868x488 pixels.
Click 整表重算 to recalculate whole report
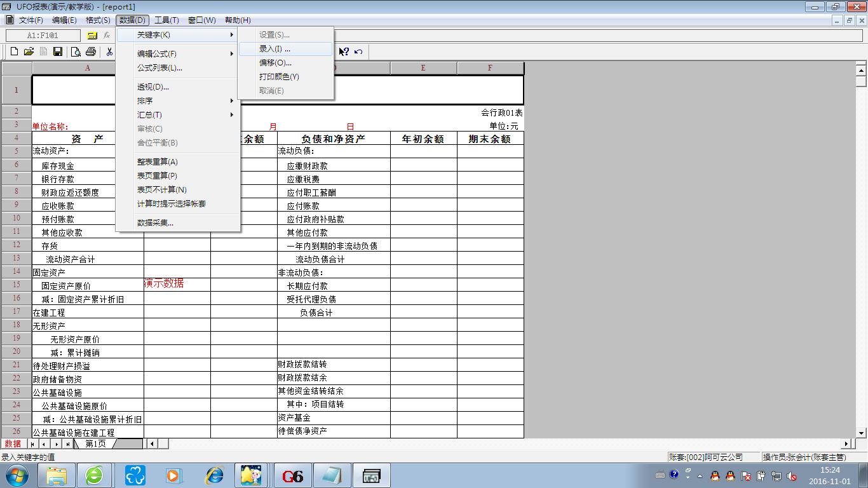(x=158, y=161)
